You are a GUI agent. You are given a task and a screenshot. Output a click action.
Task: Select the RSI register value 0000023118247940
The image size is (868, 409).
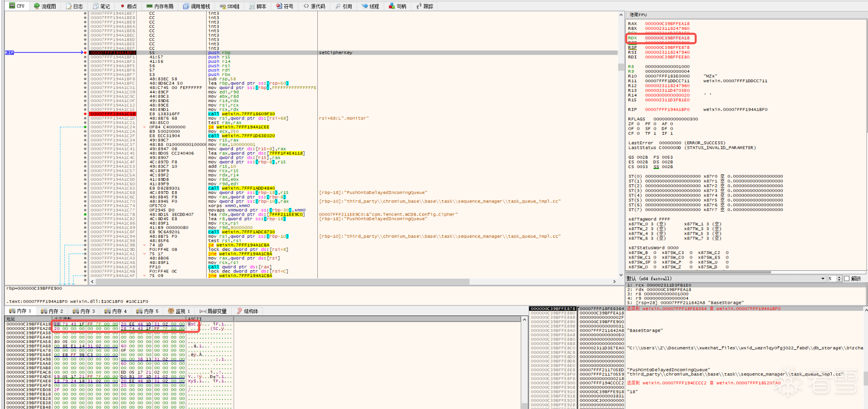667,52
